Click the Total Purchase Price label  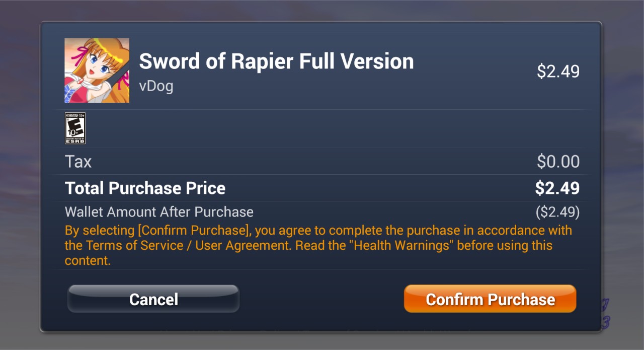pos(145,188)
